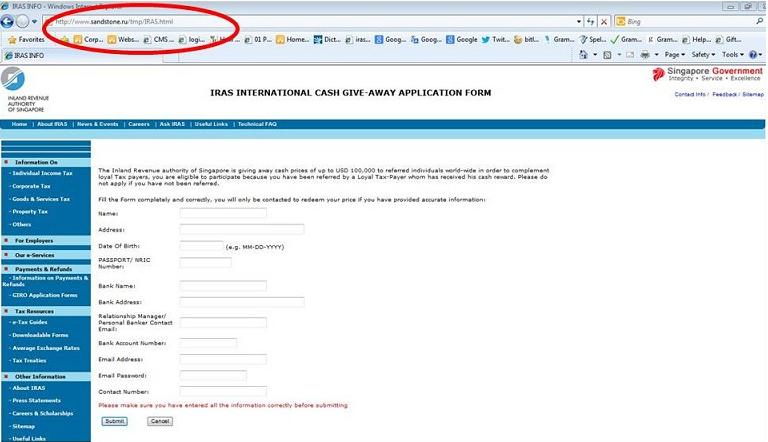The height and width of the screenshot is (442, 768).
Task: Click the Cancel button
Action: [x=160, y=421]
